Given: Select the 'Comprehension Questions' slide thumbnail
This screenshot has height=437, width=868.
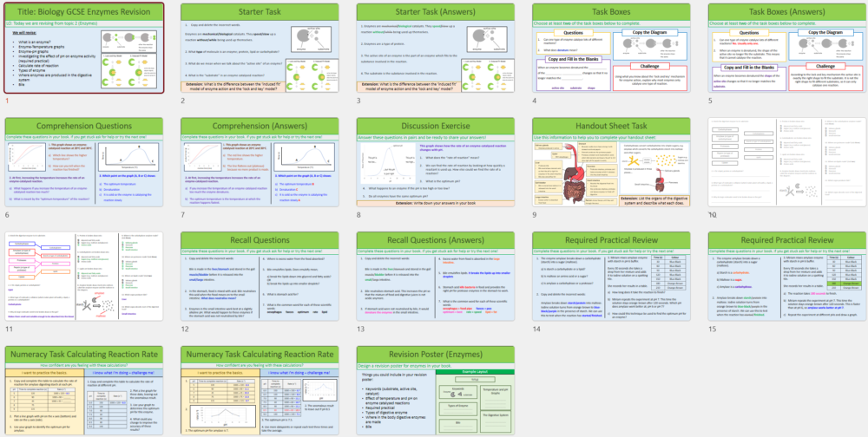Looking at the screenshot, I should pyautogui.click(x=85, y=162).
